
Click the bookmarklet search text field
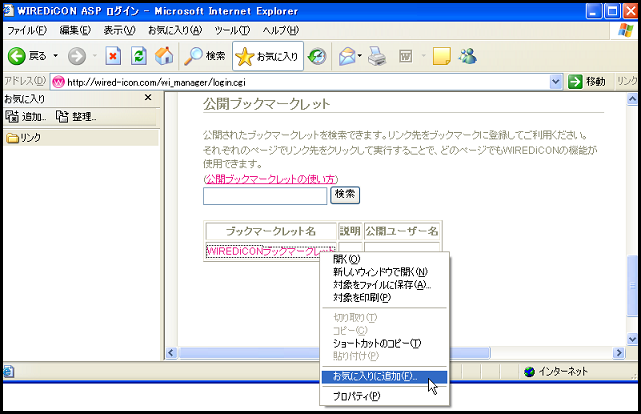265,196
